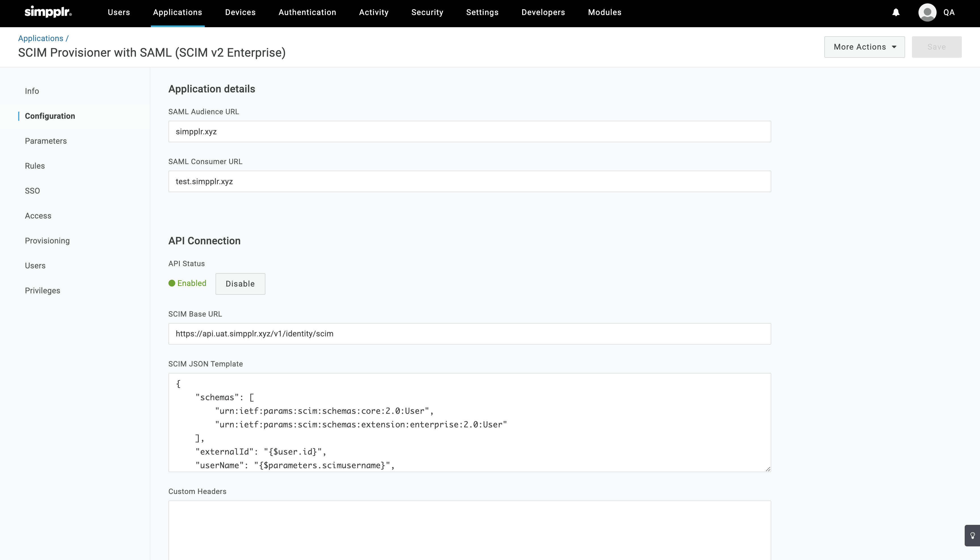This screenshot has height=560, width=980.
Task: Click the Applications breadcrumb link
Action: (40, 39)
